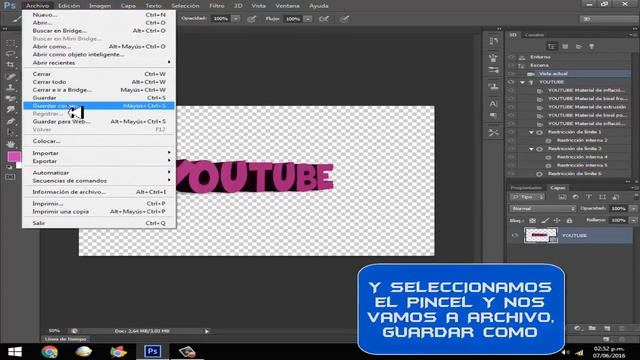Toggle visibility of YOUTUBE layer in Capas
The height and width of the screenshot is (360, 640).
515,236
